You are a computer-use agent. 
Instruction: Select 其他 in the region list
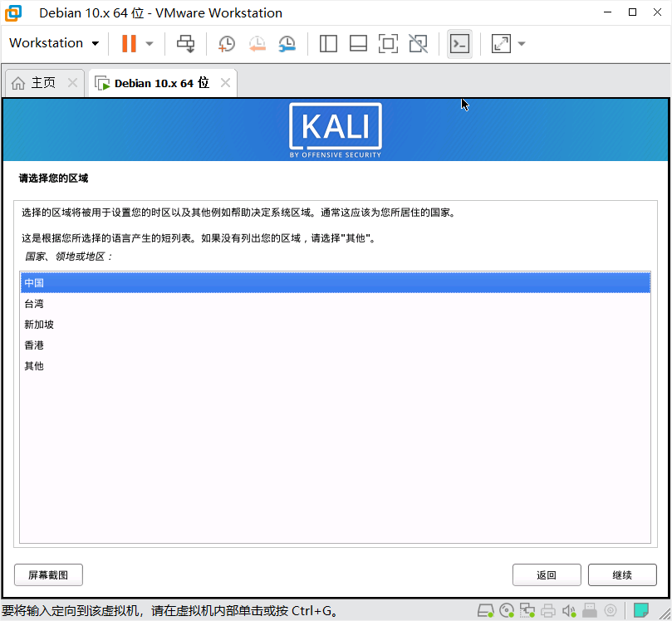[x=335, y=366]
